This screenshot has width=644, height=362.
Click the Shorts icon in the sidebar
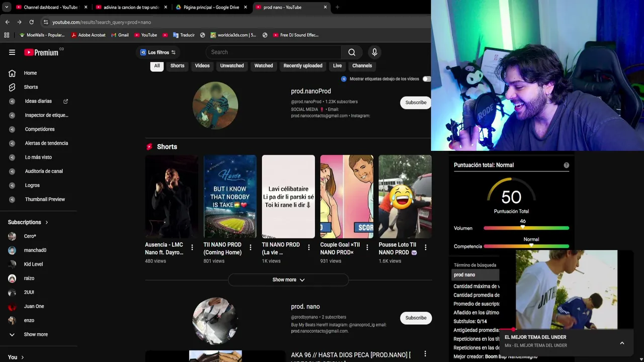[12, 87]
